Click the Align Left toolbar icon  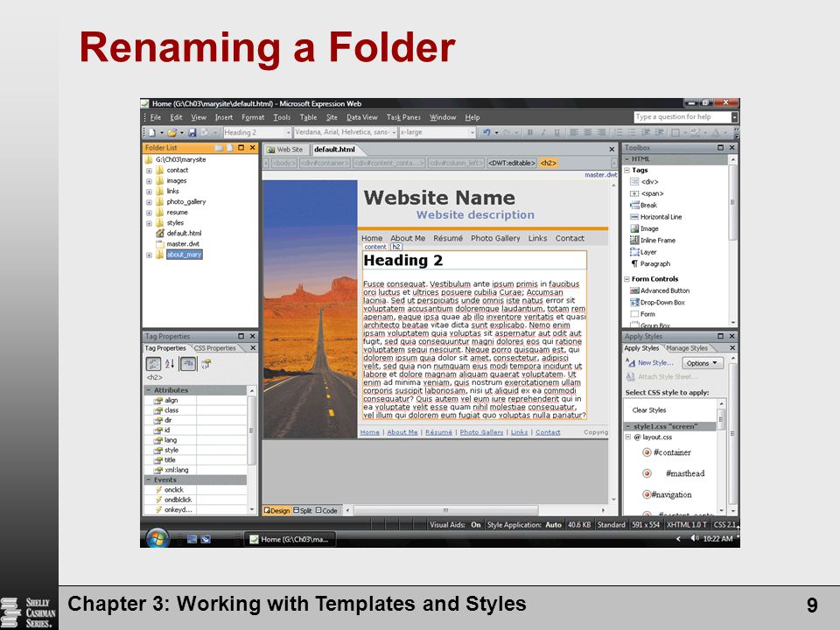coord(574,132)
